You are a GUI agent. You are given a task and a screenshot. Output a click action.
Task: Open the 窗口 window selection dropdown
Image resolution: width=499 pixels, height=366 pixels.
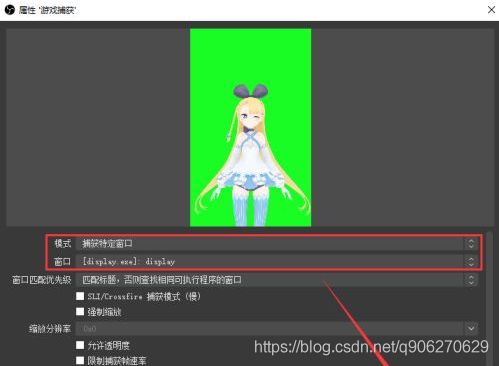coord(277,262)
